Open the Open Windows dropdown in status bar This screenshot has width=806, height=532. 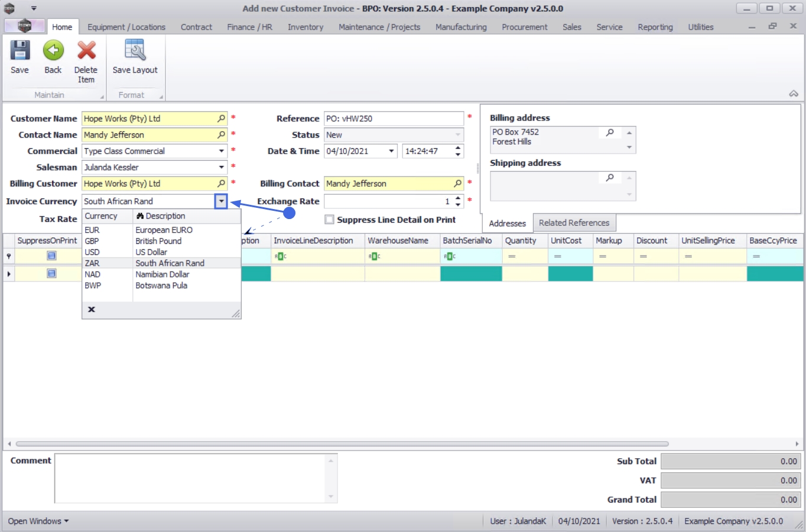(x=38, y=521)
